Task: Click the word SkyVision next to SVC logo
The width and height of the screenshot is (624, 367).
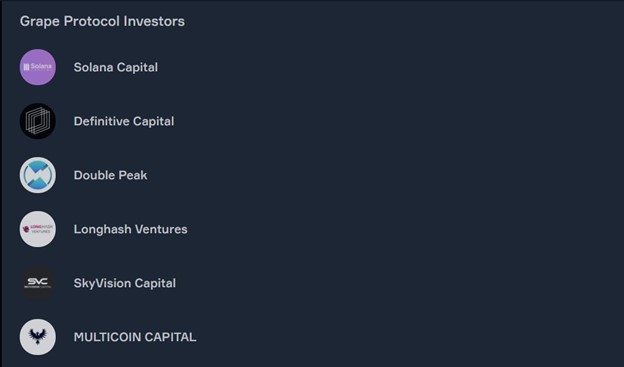Action: 102,283
